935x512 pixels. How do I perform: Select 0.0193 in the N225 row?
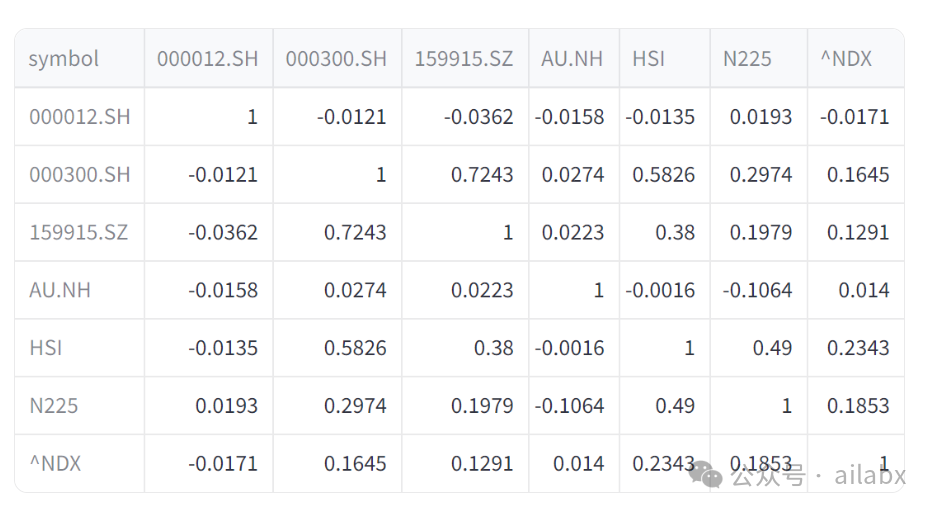coord(227,406)
